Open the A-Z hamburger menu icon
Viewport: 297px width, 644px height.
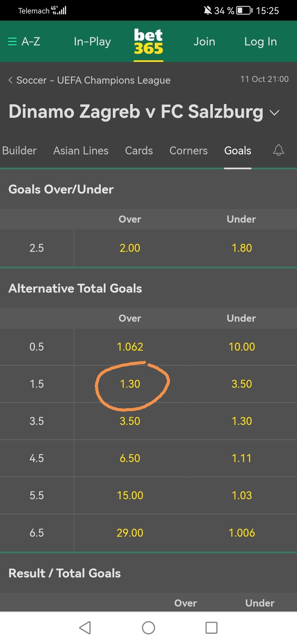click(12, 42)
